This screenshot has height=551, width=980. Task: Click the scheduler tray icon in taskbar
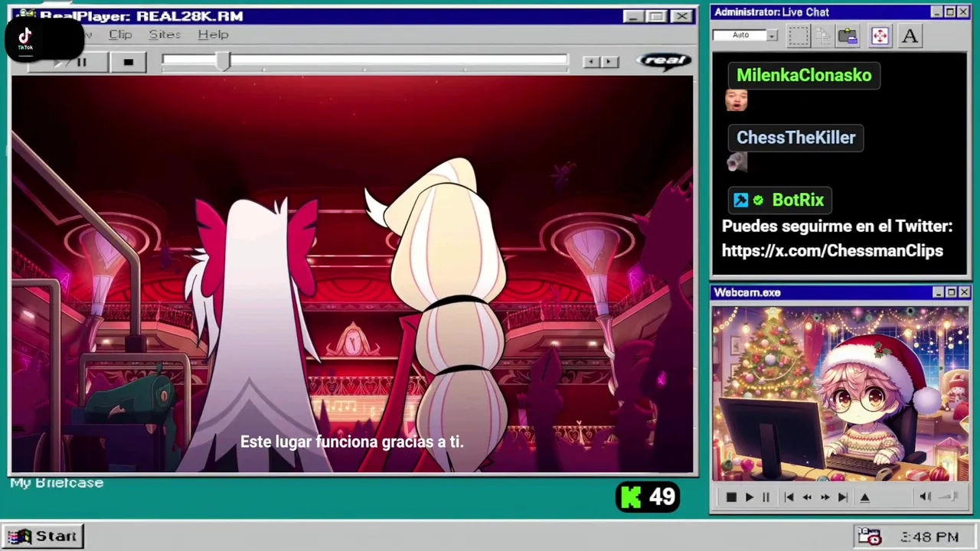tap(869, 536)
